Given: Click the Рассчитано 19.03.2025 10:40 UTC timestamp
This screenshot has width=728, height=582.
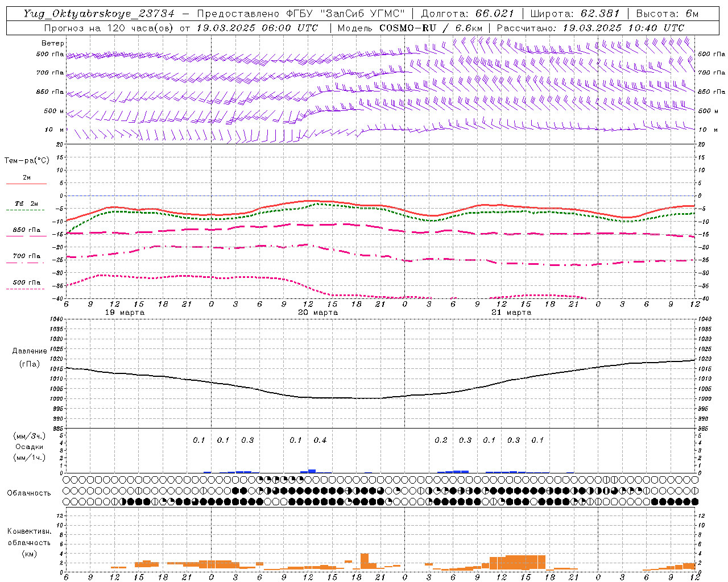Looking at the screenshot, I should [x=590, y=28].
